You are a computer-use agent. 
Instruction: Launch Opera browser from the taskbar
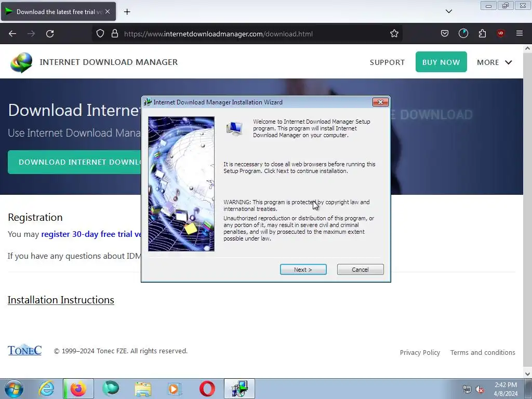click(207, 389)
